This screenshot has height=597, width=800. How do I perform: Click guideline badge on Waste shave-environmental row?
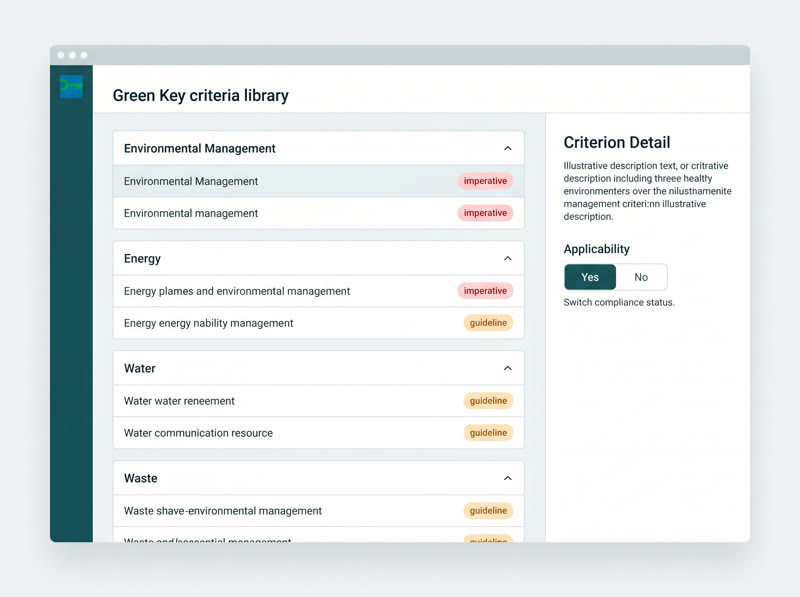point(488,511)
